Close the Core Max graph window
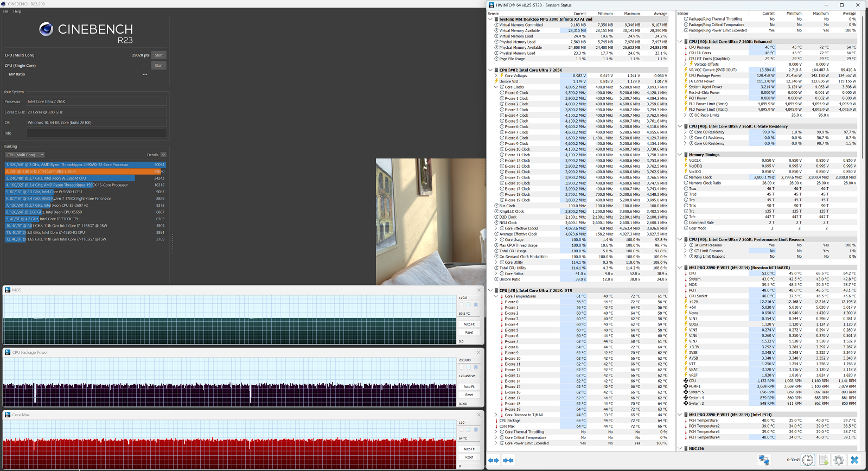The height and width of the screenshot is (471, 868). pos(478,415)
